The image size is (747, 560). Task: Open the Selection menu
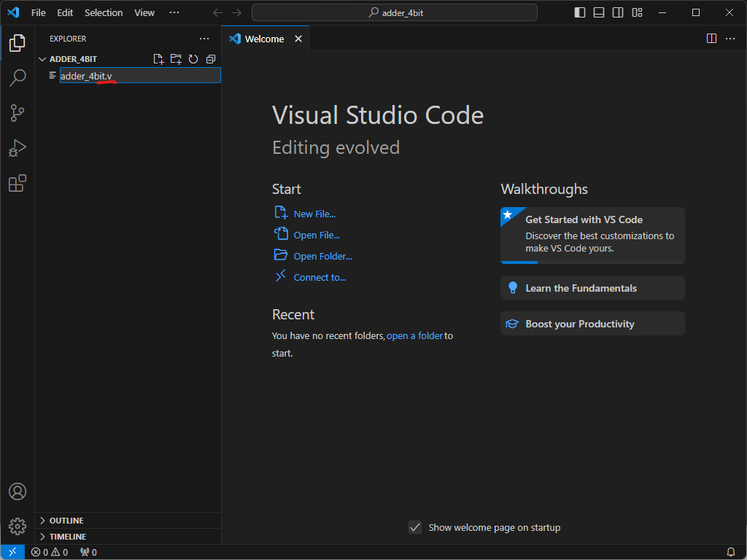[x=104, y=12]
